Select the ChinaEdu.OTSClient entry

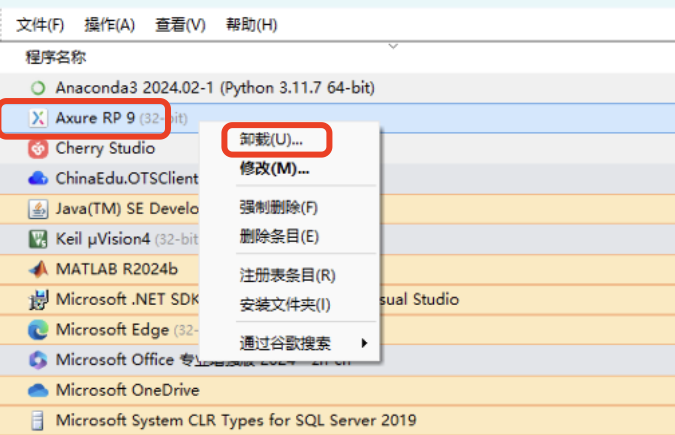(x=127, y=178)
